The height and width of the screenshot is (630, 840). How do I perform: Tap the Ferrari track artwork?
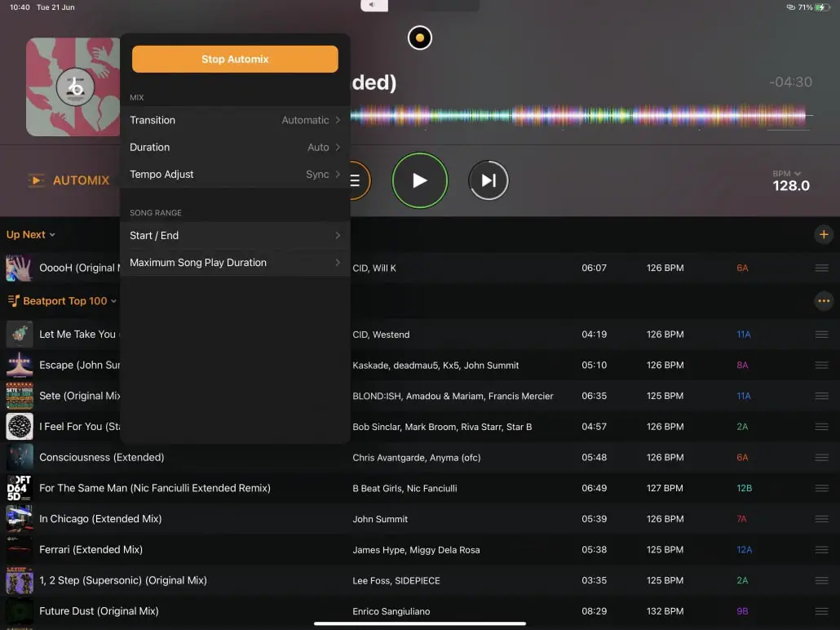pos(20,549)
